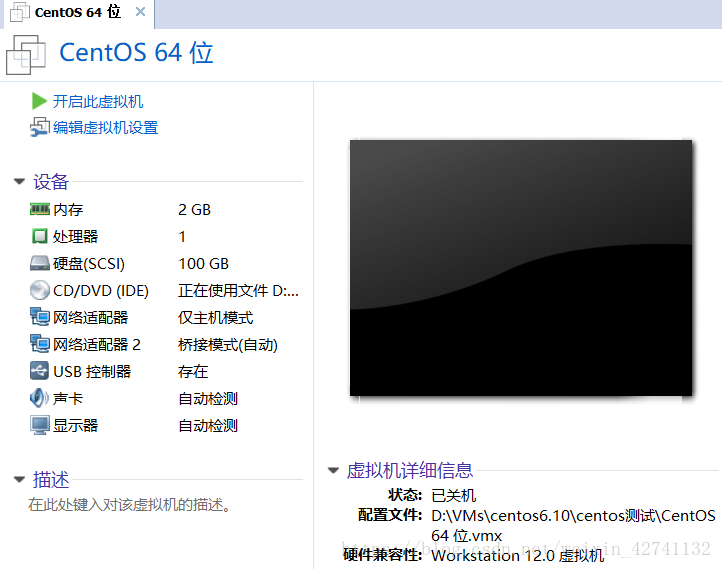
Task: Click the 桥接模式(自动) value
Action: pos(228,344)
